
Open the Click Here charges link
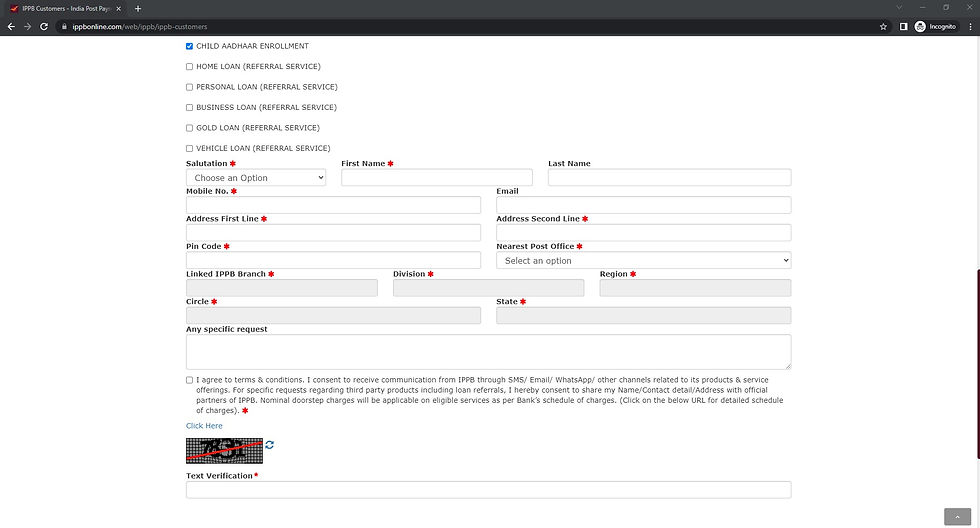tap(204, 426)
